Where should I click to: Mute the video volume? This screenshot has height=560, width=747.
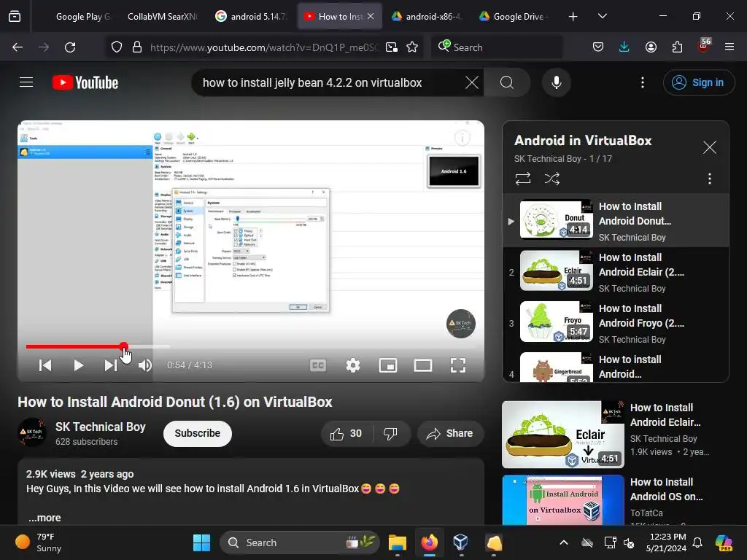pyautogui.click(x=145, y=365)
